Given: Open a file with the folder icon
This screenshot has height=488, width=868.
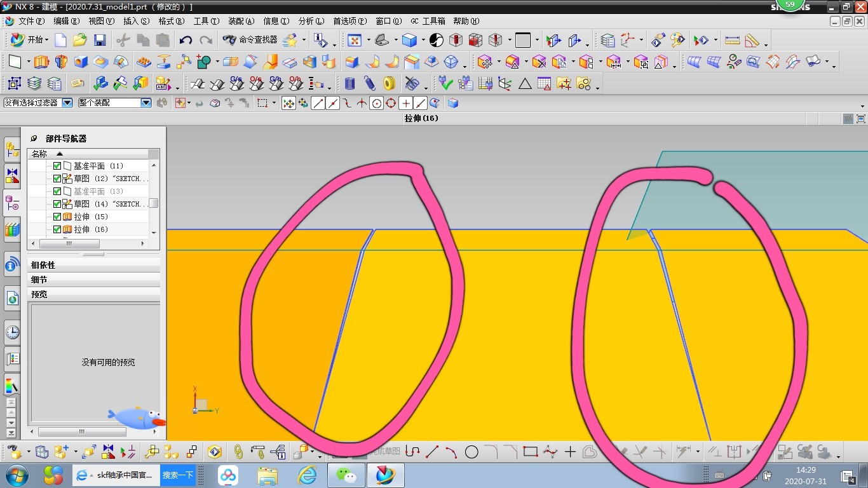Looking at the screenshot, I should click(x=80, y=40).
